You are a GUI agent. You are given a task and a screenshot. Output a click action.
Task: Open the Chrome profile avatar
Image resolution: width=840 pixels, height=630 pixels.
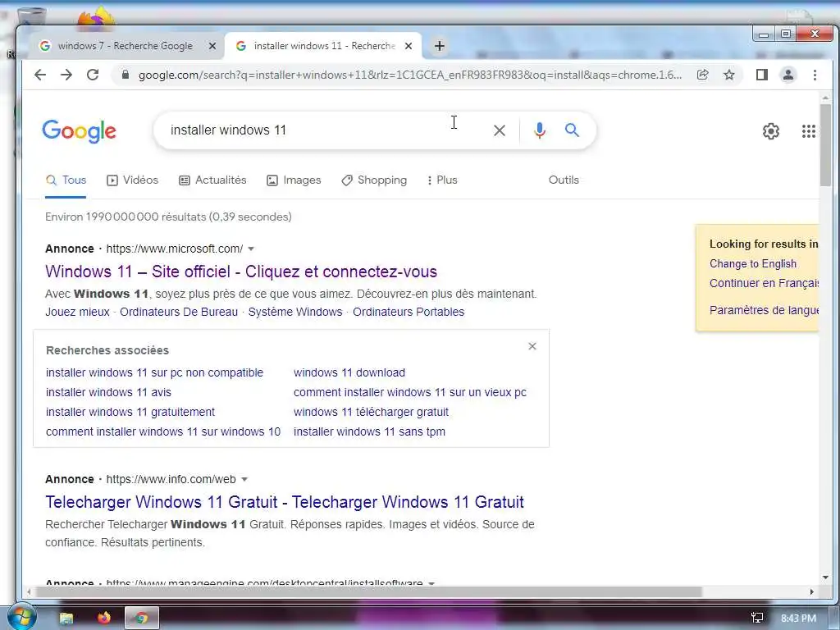(x=788, y=75)
